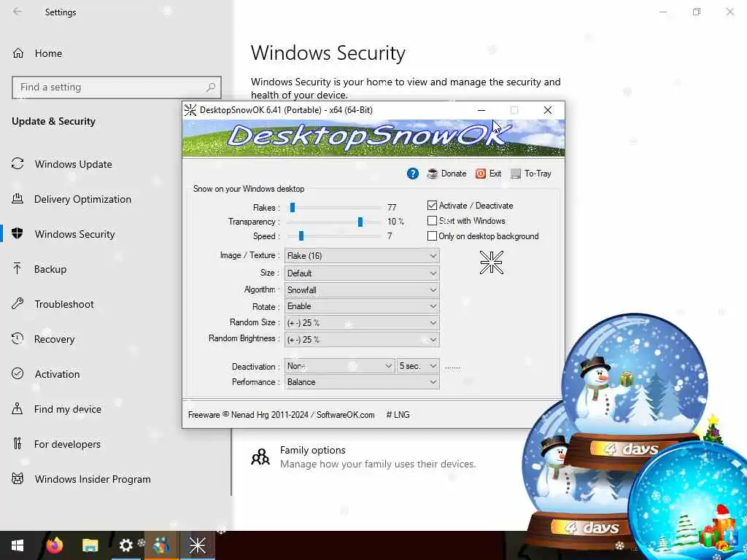Select Troubleshoot in the Settings sidebar
This screenshot has height=560, width=747.
tap(64, 304)
